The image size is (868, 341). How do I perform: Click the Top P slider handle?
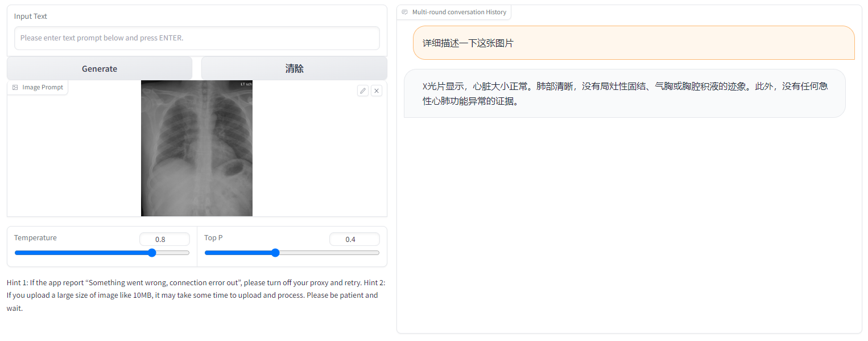click(x=275, y=252)
